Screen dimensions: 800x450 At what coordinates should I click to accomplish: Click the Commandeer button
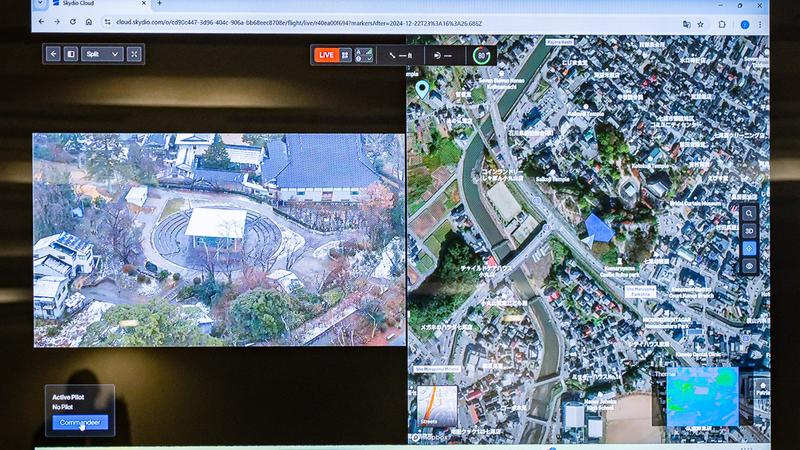pyautogui.click(x=80, y=423)
